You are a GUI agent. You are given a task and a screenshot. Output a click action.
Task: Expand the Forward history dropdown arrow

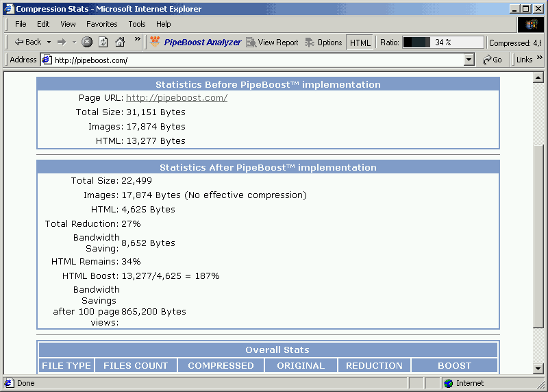tap(74, 42)
